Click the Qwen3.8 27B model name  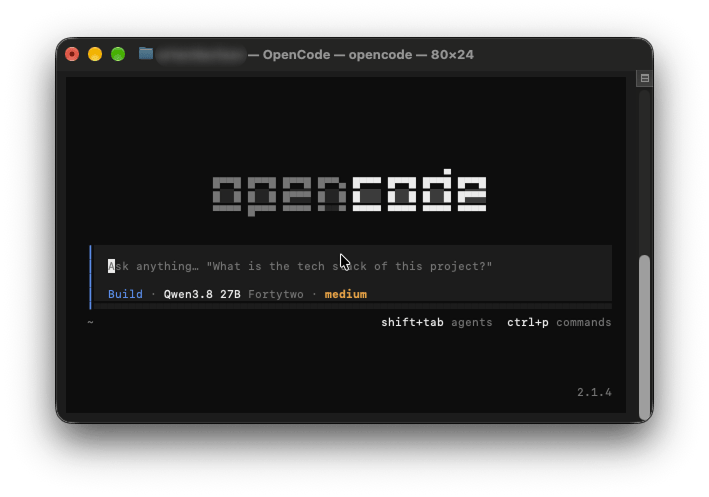pyautogui.click(x=202, y=294)
